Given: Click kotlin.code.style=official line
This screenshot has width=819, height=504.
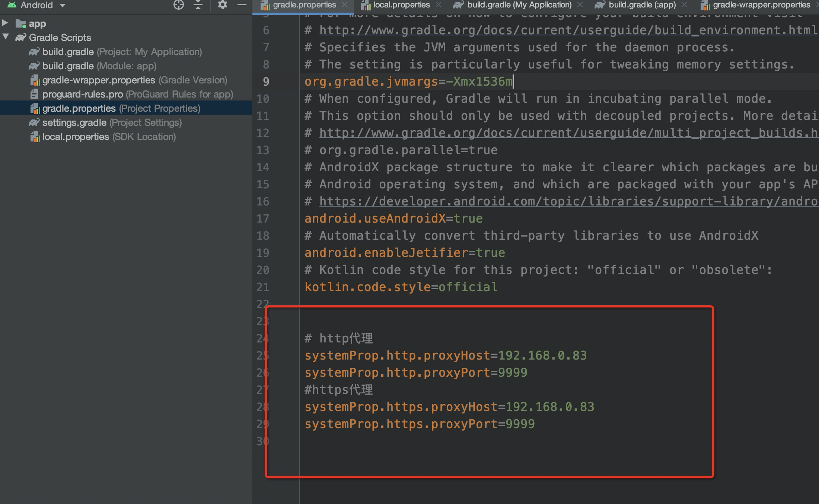Looking at the screenshot, I should tap(401, 287).
